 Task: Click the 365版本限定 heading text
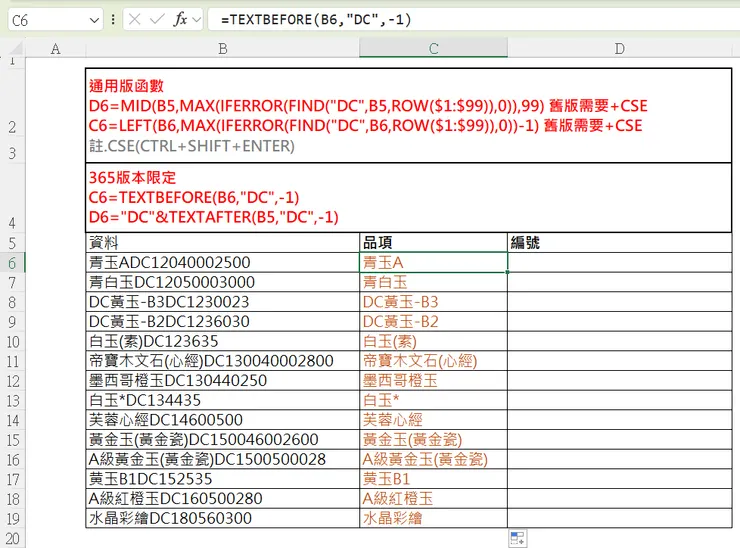[x=132, y=177]
